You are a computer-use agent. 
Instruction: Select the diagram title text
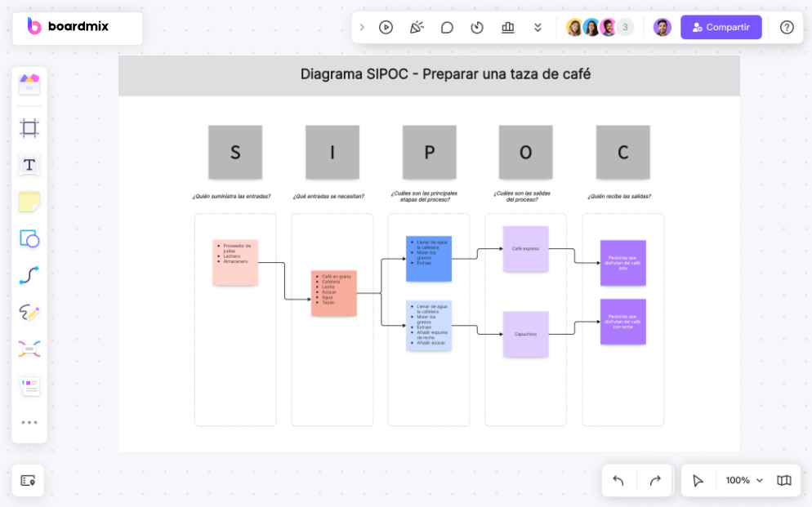445,74
